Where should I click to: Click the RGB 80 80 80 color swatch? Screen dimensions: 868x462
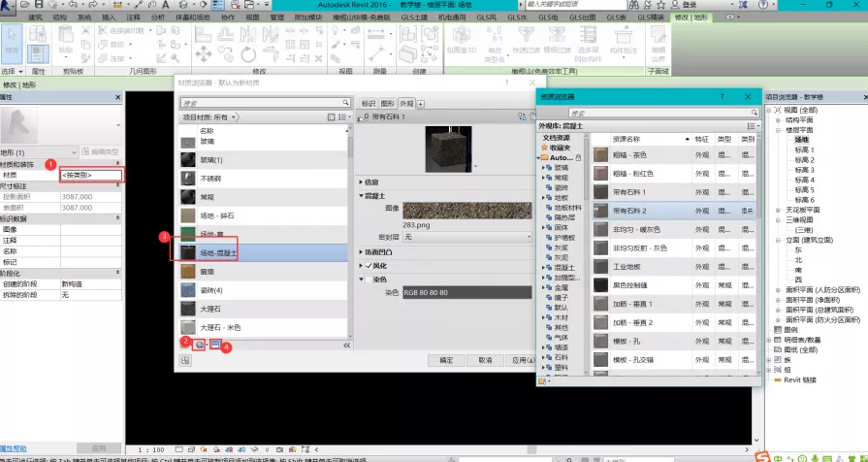tap(466, 291)
